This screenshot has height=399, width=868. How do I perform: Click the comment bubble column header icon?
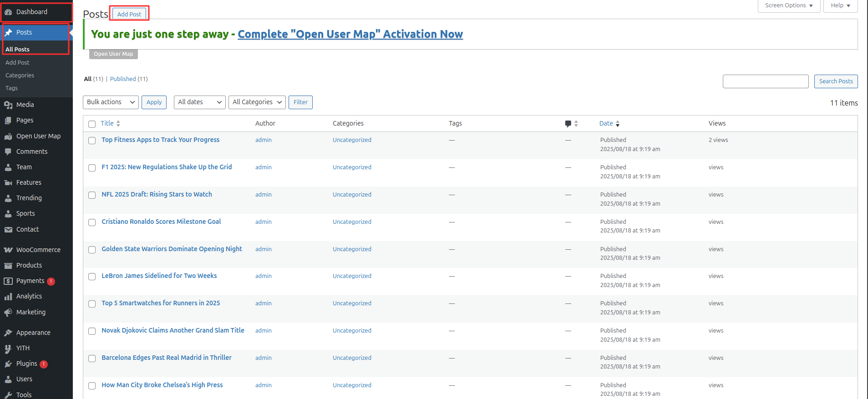568,124
